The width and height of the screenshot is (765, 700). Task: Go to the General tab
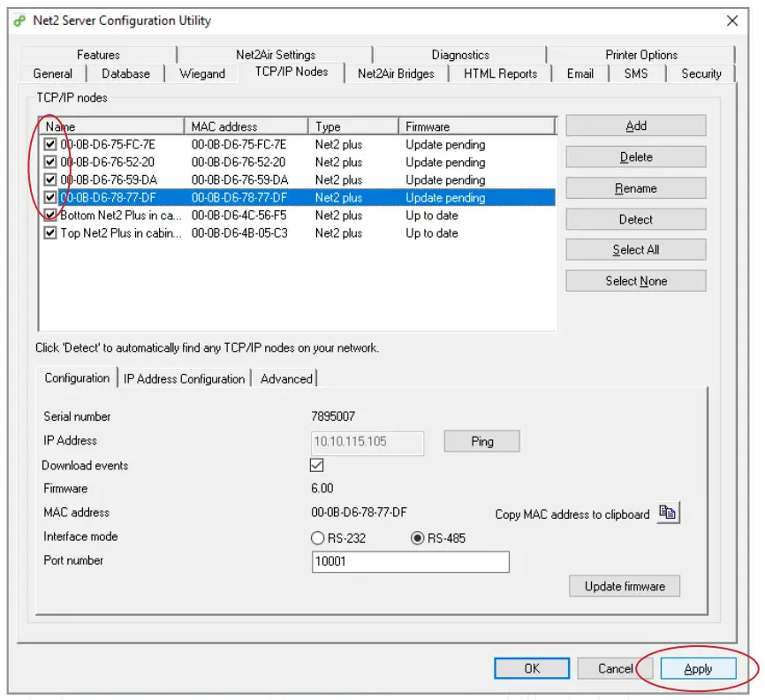[x=53, y=73]
